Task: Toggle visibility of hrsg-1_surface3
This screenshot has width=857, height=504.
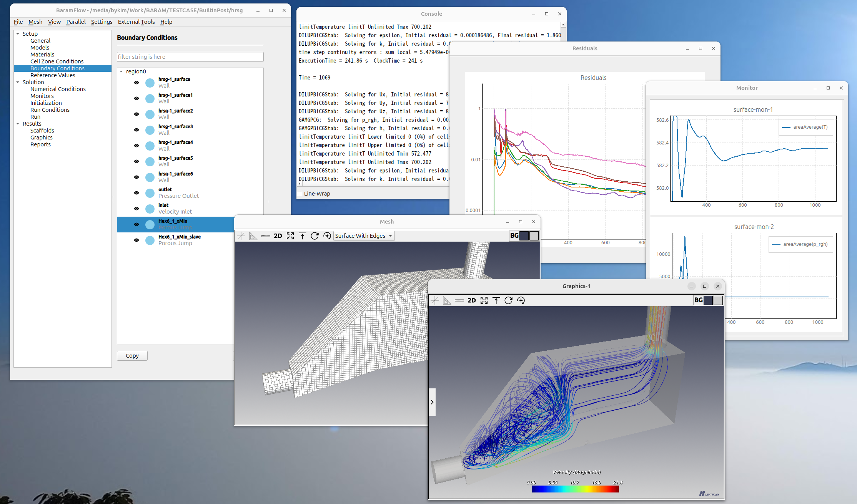Action: point(136,130)
